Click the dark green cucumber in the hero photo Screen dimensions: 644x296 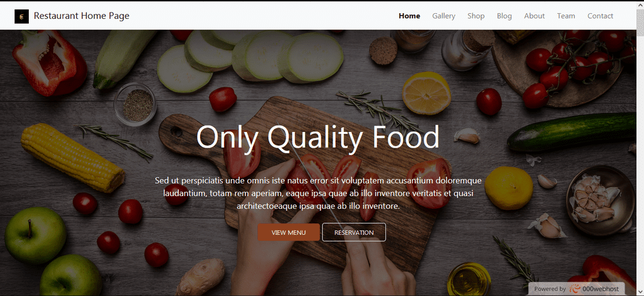point(572,131)
